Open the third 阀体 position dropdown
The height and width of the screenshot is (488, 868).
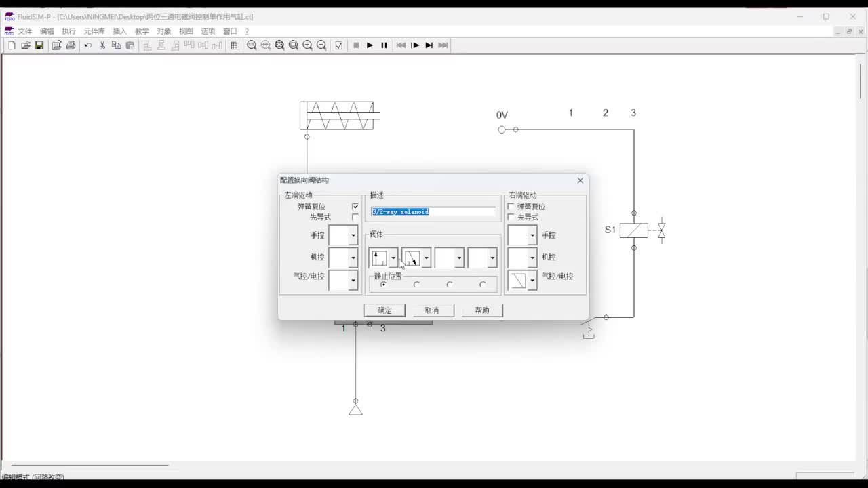459,258
